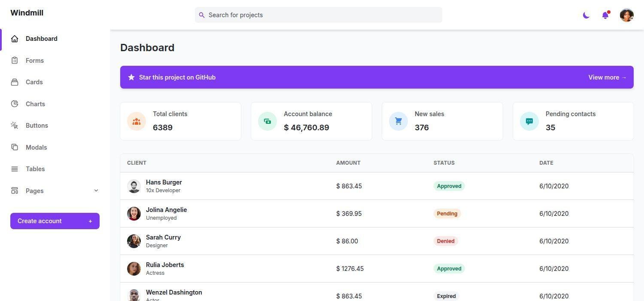Image resolution: width=644 pixels, height=301 pixels.
Task: Click the Pending contacts chat icon
Action: [x=529, y=121]
